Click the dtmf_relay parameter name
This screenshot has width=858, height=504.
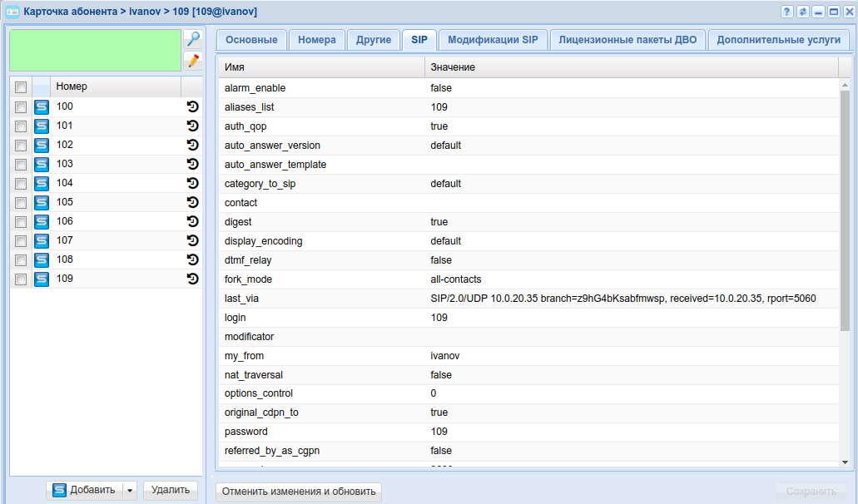pyautogui.click(x=248, y=260)
